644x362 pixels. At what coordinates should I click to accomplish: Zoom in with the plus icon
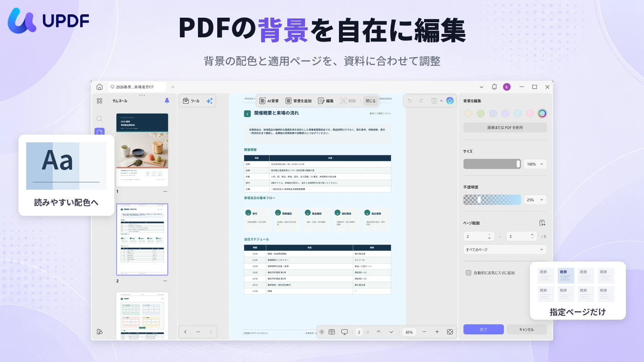[x=437, y=332]
